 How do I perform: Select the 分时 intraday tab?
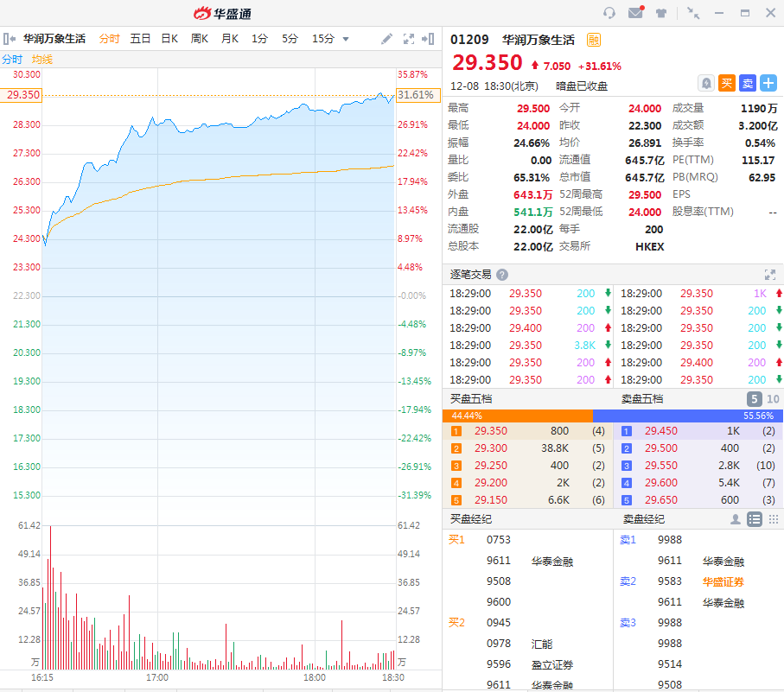pyautogui.click(x=110, y=39)
